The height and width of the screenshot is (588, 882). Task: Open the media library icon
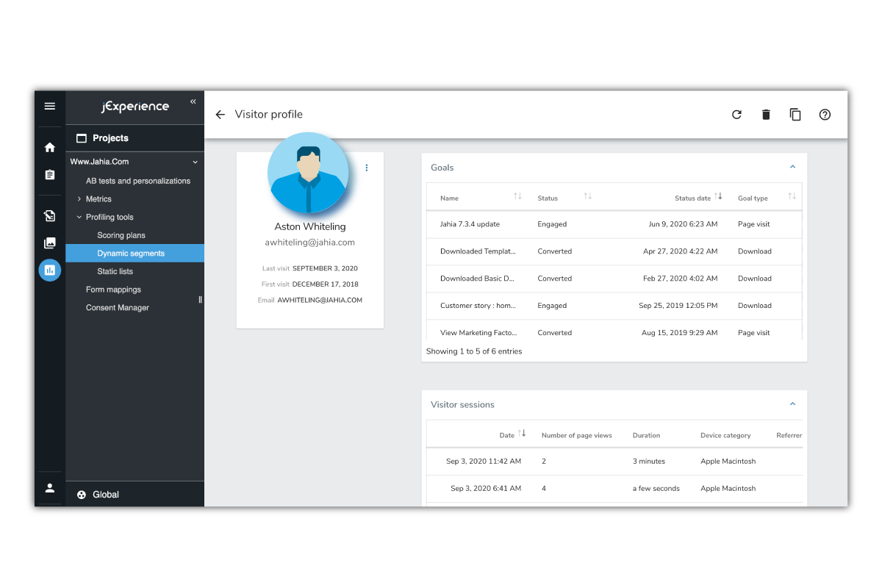49,243
